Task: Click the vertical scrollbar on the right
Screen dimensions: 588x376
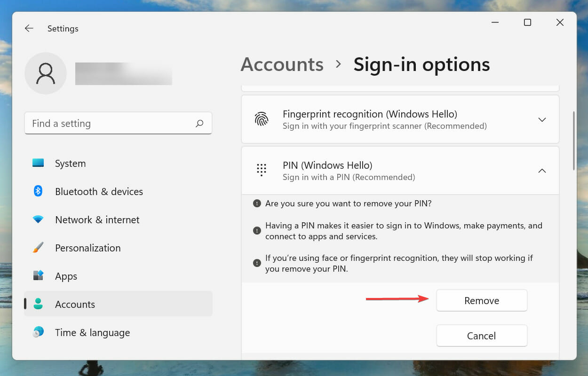Action: coord(574,141)
